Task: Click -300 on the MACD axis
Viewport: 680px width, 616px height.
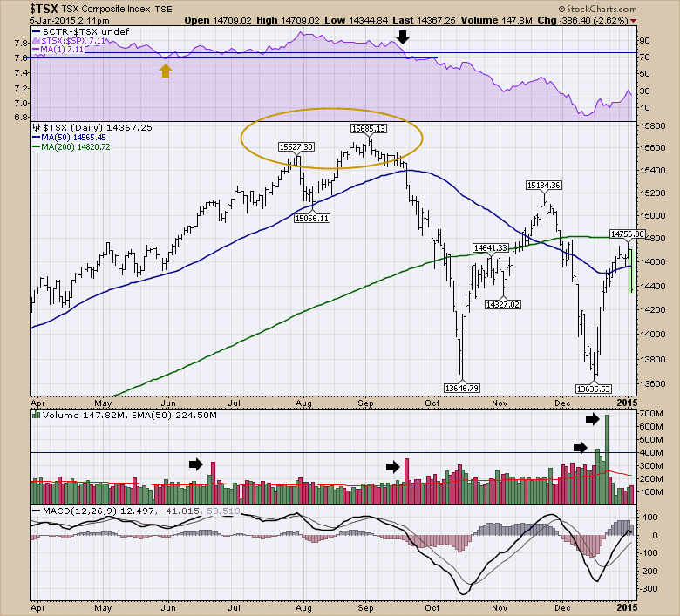Action: [649, 589]
